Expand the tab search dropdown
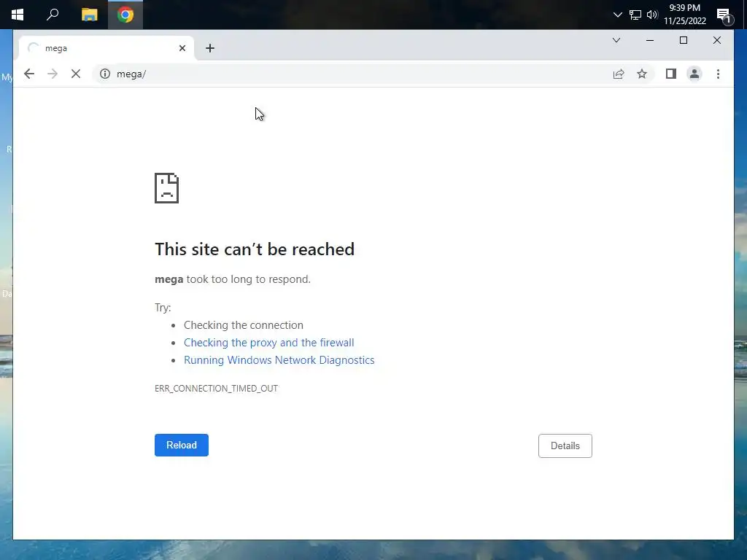This screenshot has height=560, width=747. (x=616, y=40)
